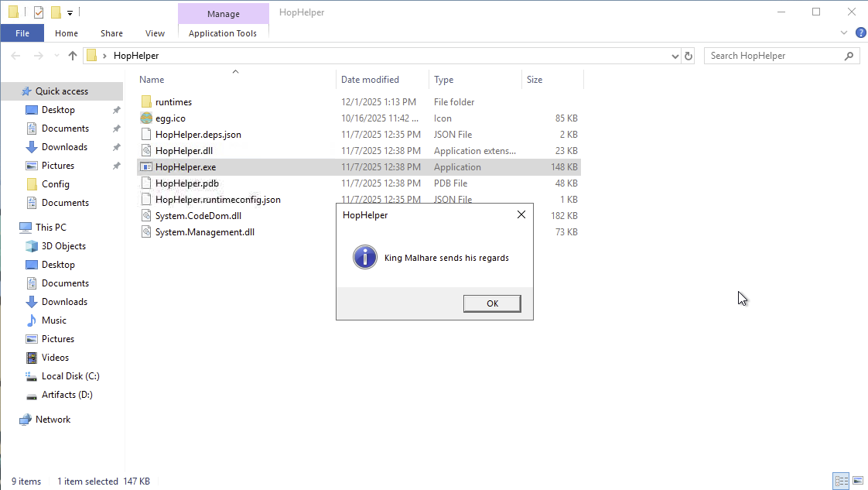
Task: Open the Customize Quick Access Toolbar dropdown
Action: (x=70, y=12)
